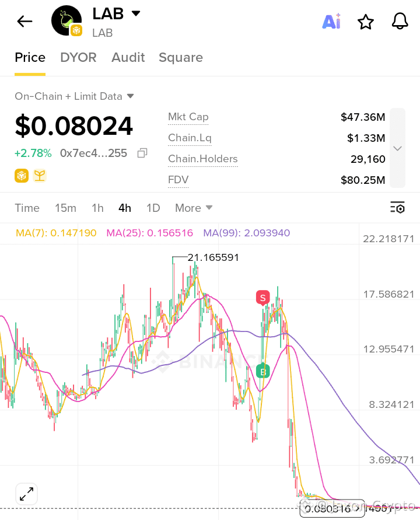Tap the FDV label
Image resolution: width=420 pixels, height=520 pixels.
pyautogui.click(x=178, y=180)
